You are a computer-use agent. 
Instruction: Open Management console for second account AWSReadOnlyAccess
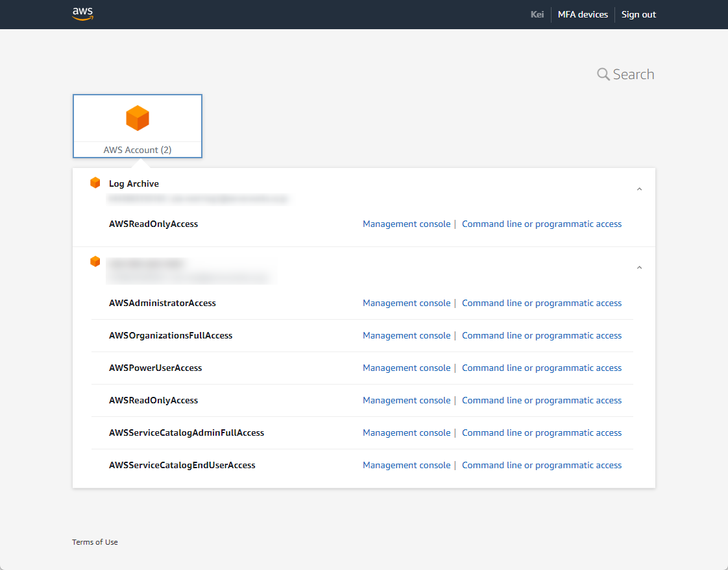coord(406,400)
